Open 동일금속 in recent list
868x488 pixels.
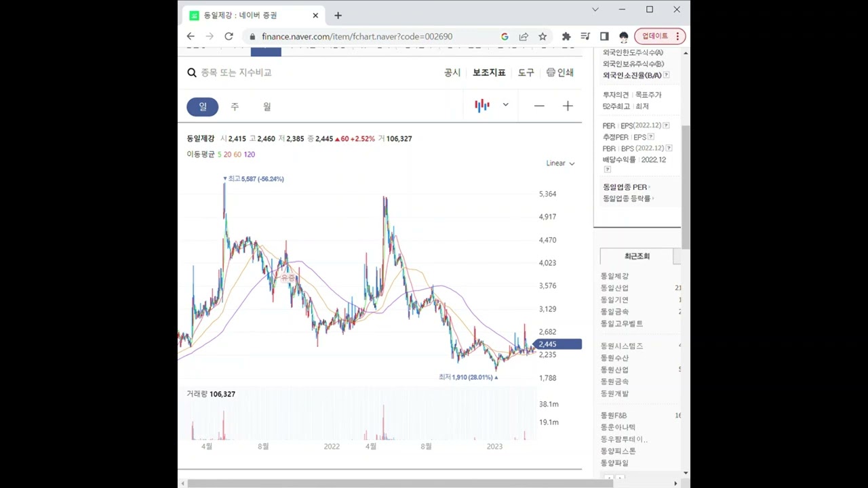[614, 312]
